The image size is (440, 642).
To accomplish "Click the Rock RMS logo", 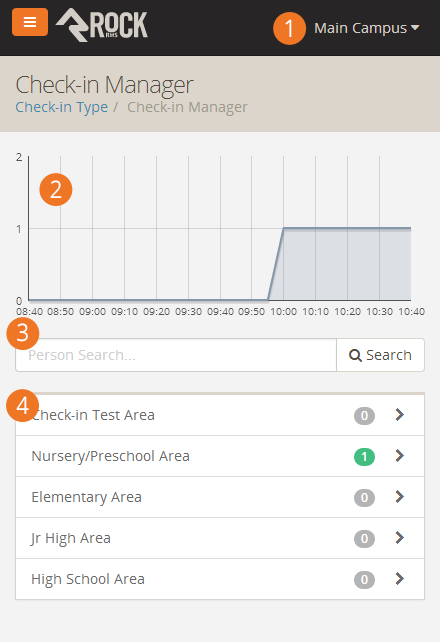I will (x=102, y=25).
